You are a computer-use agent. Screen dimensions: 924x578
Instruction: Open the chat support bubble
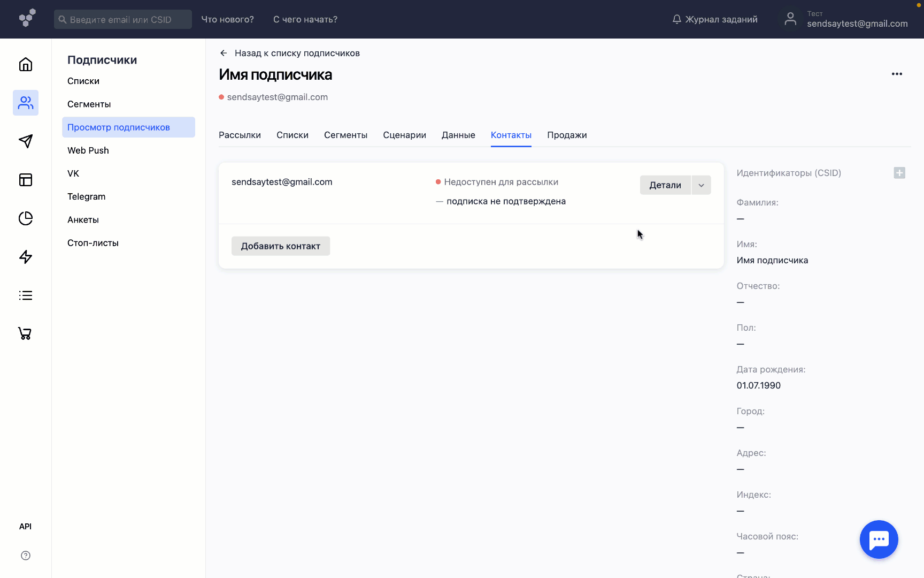(879, 539)
